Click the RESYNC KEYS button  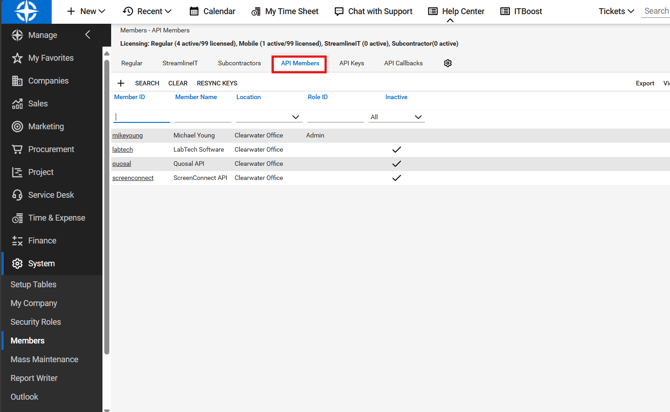coord(217,84)
